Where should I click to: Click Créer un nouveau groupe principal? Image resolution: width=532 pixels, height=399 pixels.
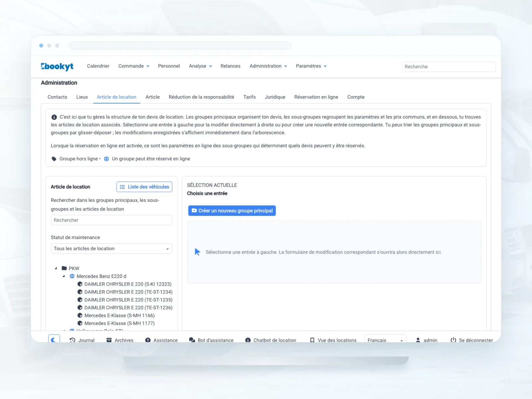point(232,211)
